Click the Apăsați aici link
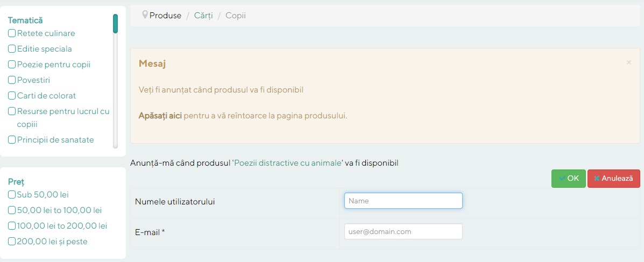This screenshot has width=644, height=262. [160, 116]
